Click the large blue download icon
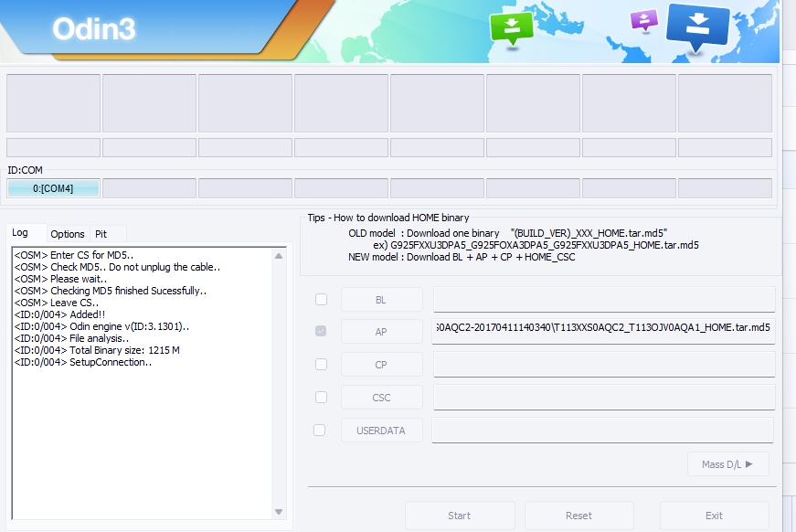 (698, 27)
